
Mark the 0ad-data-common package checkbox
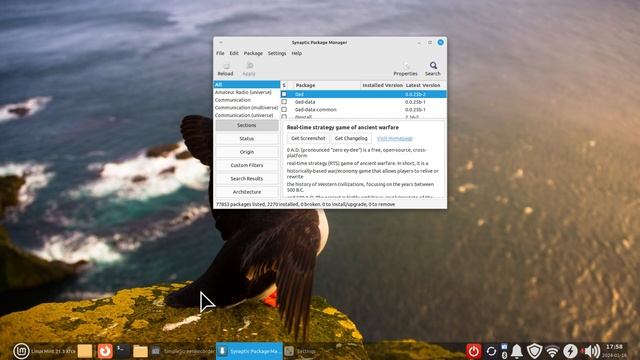pyautogui.click(x=284, y=109)
